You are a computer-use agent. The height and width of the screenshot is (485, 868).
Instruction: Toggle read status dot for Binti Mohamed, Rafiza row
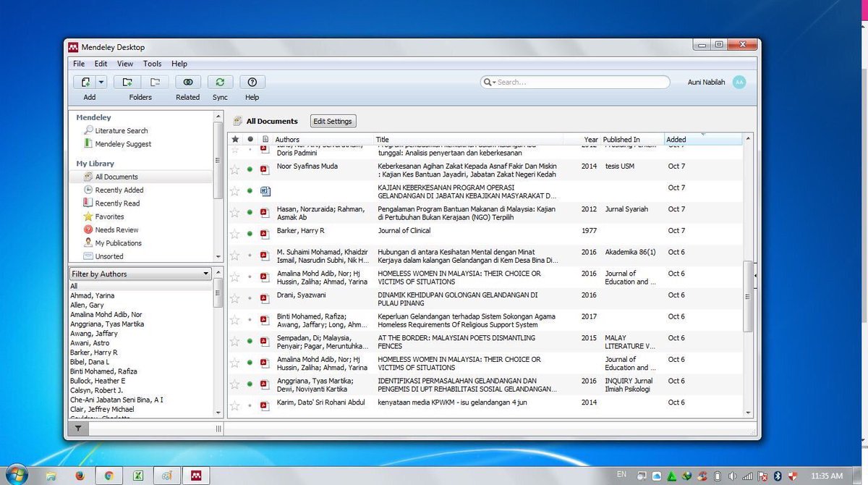pyautogui.click(x=250, y=320)
